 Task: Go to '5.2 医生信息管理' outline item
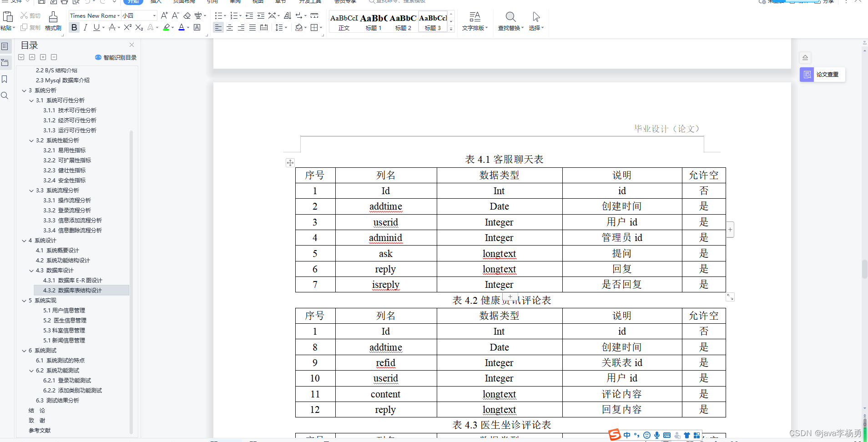65,321
